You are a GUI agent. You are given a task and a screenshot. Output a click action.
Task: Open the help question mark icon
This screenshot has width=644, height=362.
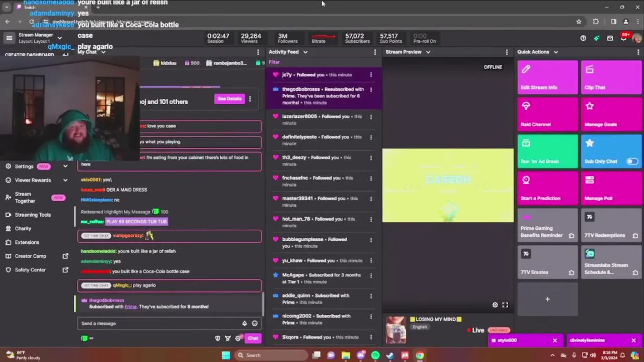pos(583,38)
